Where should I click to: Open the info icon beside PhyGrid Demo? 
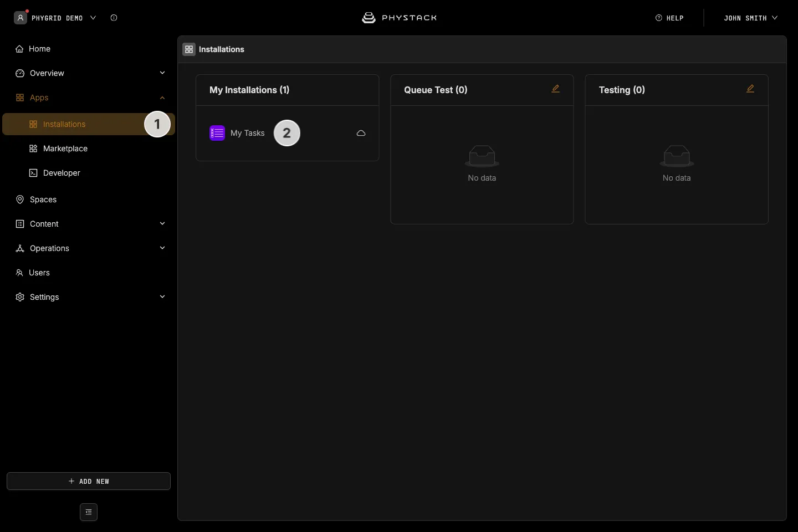pos(114,18)
